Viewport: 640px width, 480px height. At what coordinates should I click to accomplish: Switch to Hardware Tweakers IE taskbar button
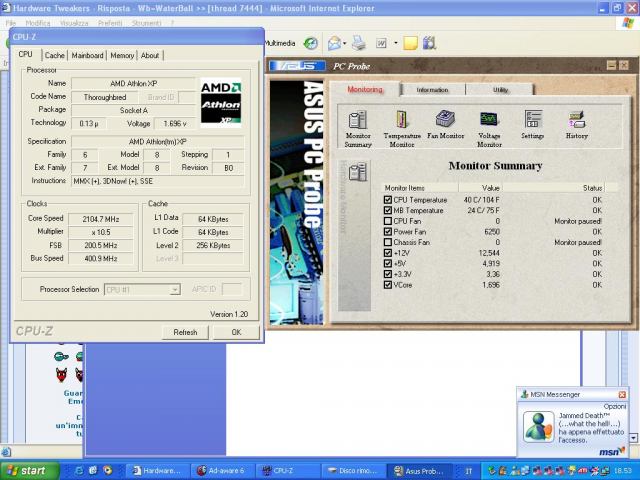pyautogui.click(x=158, y=471)
